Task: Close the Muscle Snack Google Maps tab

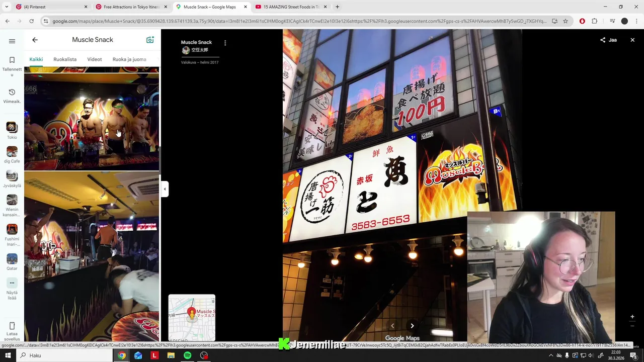Action: (x=246, y=7)
